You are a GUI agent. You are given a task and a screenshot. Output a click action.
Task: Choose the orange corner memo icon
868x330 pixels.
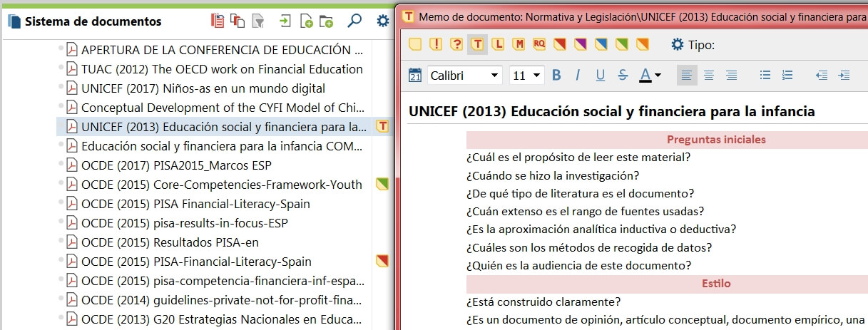[643, 45]
